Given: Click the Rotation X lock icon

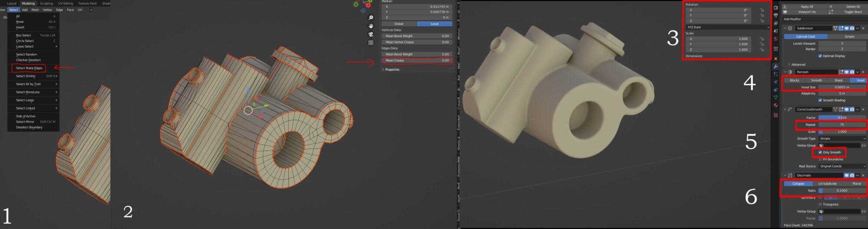Looking at the screenshot, I should coord(762,10).
